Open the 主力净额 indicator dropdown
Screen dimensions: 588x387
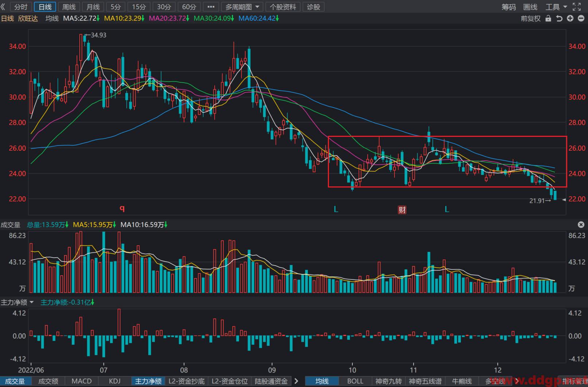(17, 302)
